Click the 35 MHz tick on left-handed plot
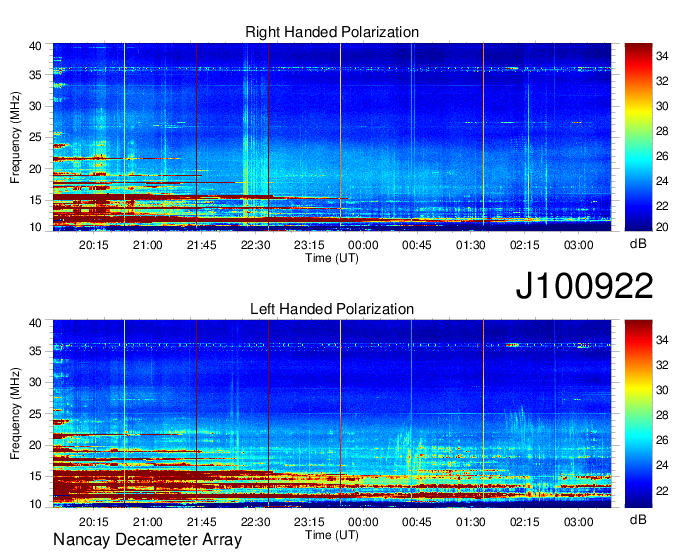Screen dimensions: 680x552 35,351
